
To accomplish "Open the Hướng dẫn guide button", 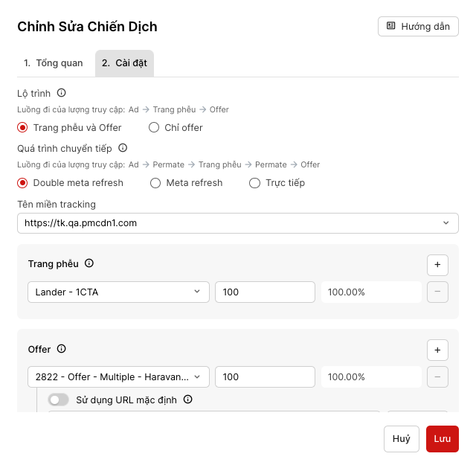I will [418, 26].
